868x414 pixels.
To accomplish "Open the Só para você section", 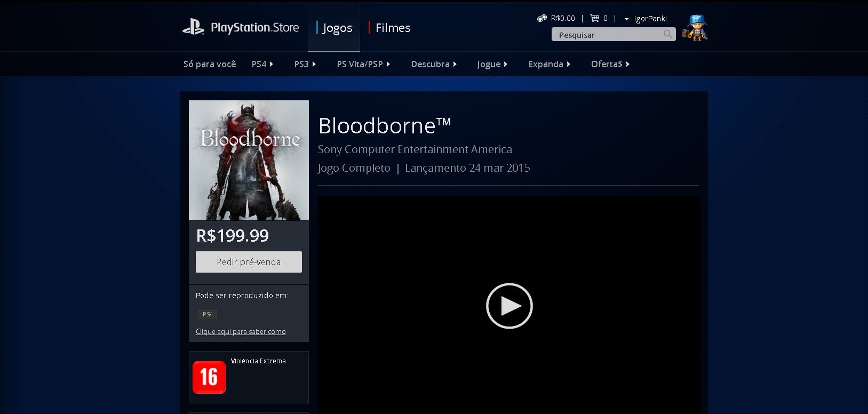I will [210, 64].
